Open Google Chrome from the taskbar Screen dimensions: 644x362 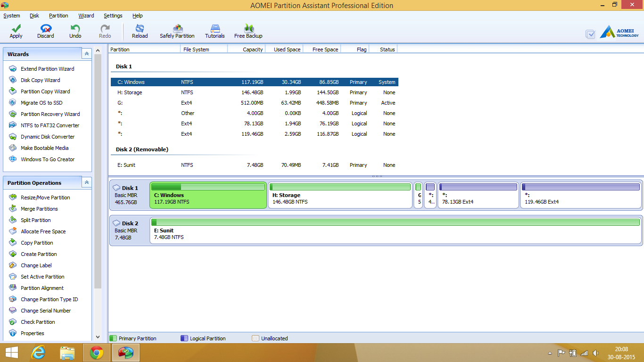point(97,353)
